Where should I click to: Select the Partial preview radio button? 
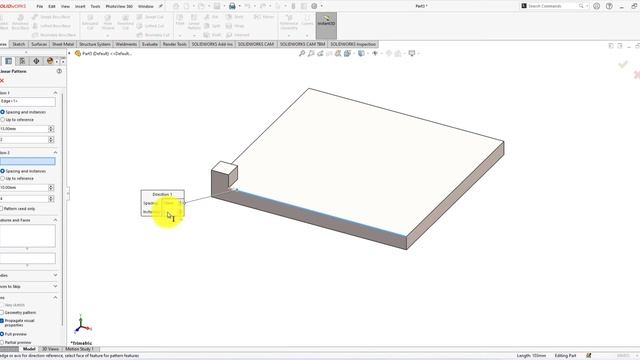[2, 342]
